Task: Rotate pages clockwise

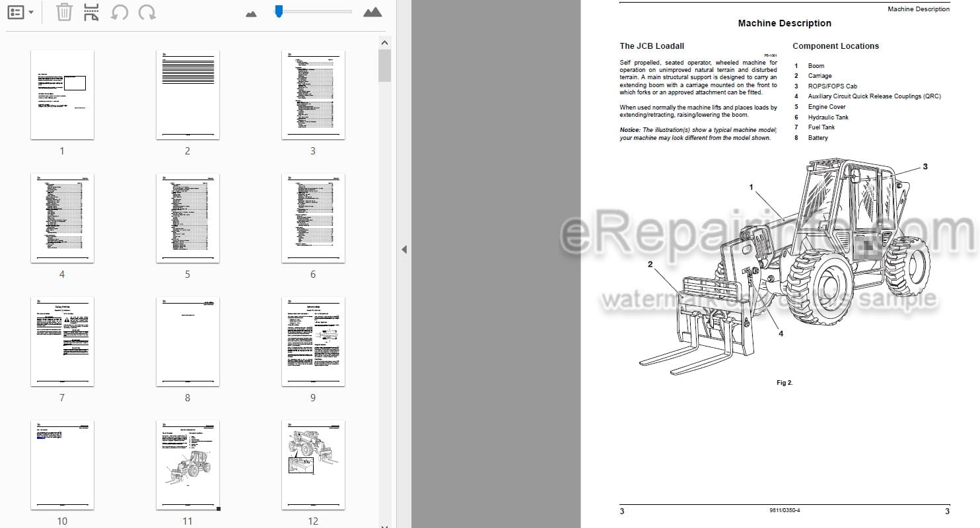Action: pyautogui.click(x=147, y=12)
